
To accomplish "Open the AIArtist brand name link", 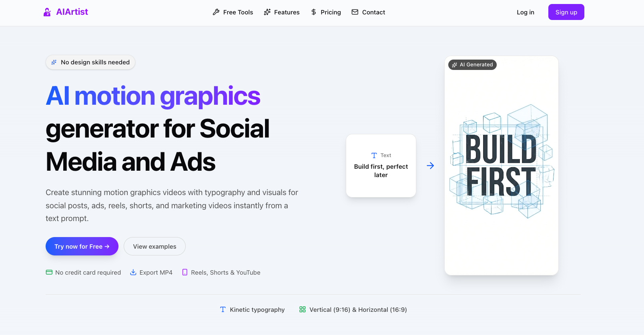I will point(72,12).
